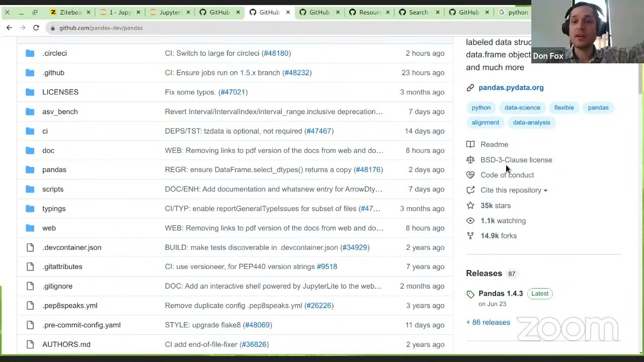Viewport: 644px width, 362px height.
Task: Select the flexible topic tag
Action: point(564,108)
